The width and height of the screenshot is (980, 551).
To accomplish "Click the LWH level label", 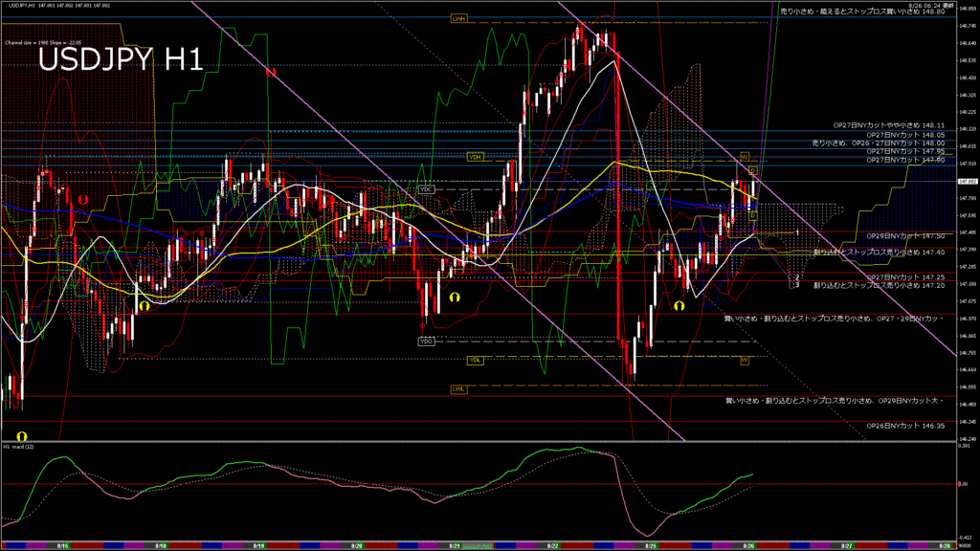I will coord(457,18).
